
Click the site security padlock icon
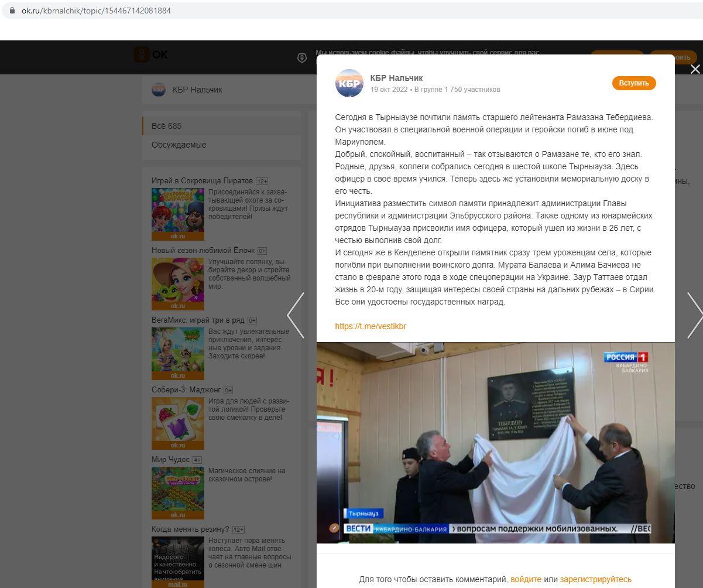pyautogui.click(x=12, y=11)
